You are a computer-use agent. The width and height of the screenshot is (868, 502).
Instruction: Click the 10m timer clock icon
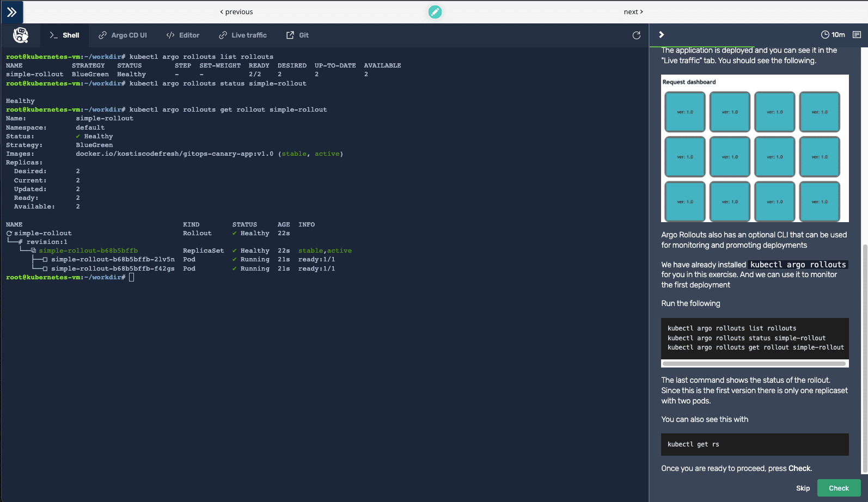(825, 35)
